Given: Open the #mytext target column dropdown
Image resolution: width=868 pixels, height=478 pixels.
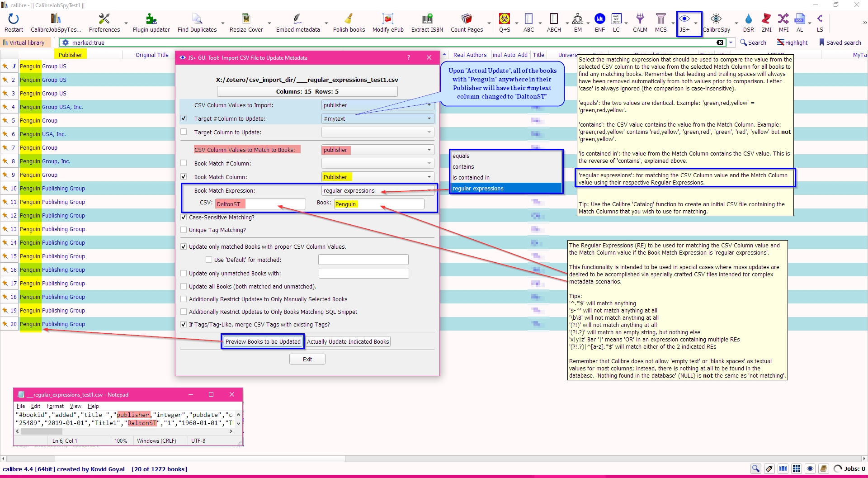Looking at the screenshot, I should (377, 118).
